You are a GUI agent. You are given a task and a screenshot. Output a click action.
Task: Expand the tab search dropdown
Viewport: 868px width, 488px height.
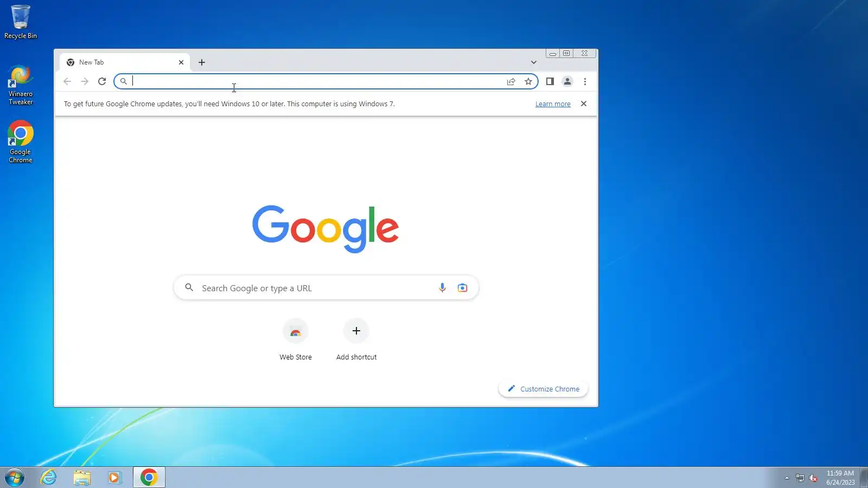point(534,62)
